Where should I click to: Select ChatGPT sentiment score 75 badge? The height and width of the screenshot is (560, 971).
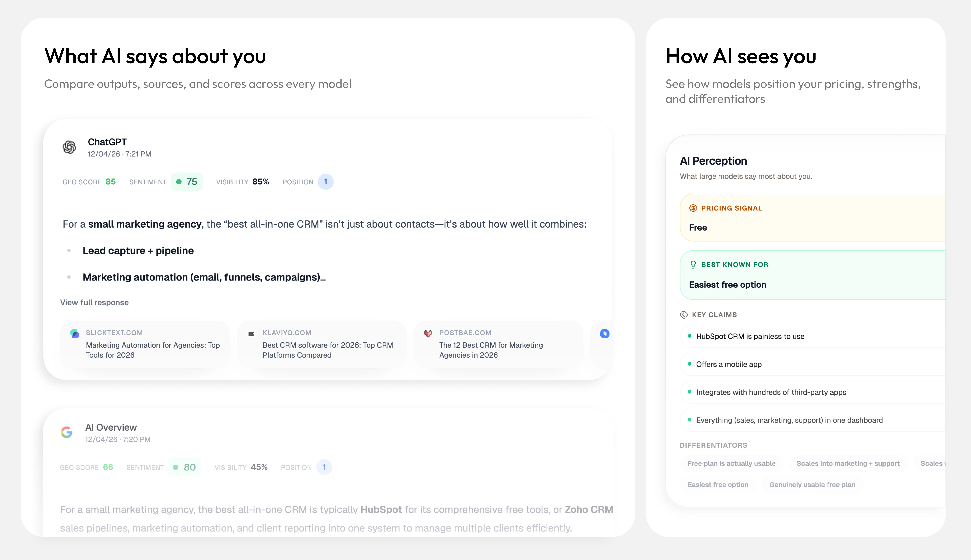187,182
